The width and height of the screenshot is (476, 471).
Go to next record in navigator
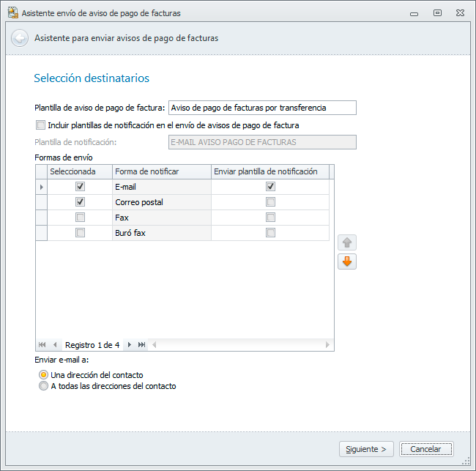point(130,344)
